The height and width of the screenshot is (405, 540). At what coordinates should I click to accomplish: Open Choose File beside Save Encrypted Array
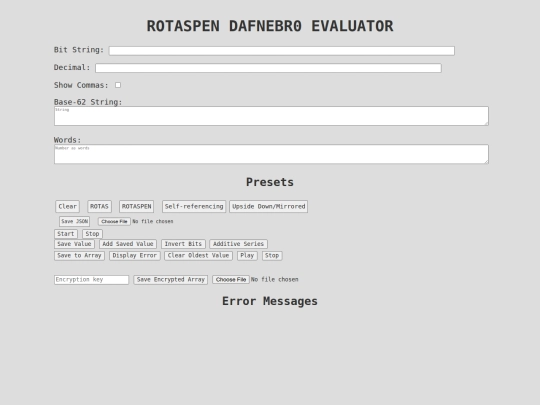(231, 280)
